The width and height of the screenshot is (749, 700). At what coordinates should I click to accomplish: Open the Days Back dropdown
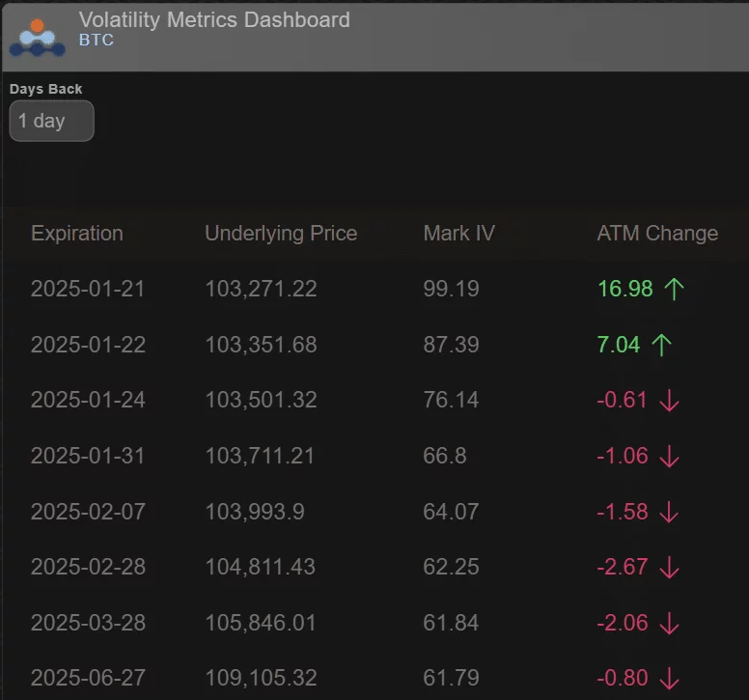click(51, 122)
